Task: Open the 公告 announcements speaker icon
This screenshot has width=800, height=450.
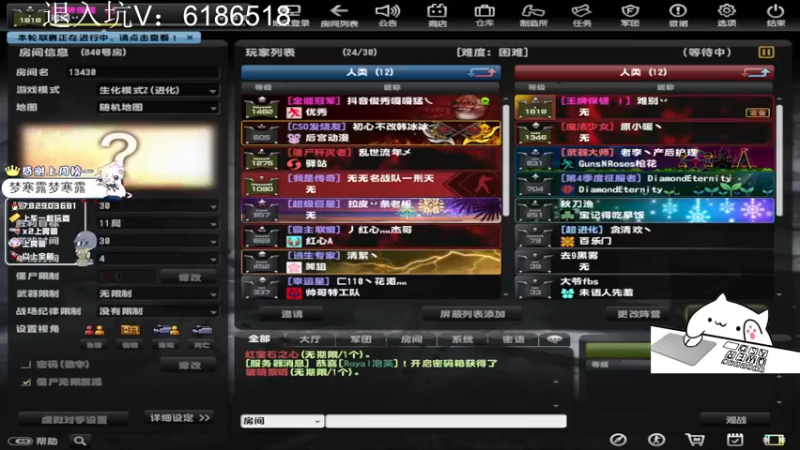Action: [x=388, y=15]
